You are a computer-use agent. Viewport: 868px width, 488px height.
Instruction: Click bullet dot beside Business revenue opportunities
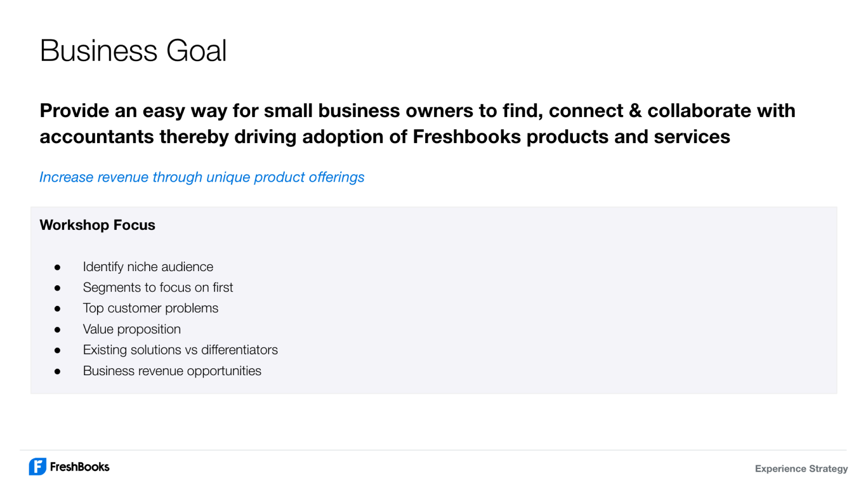point(57,371)
